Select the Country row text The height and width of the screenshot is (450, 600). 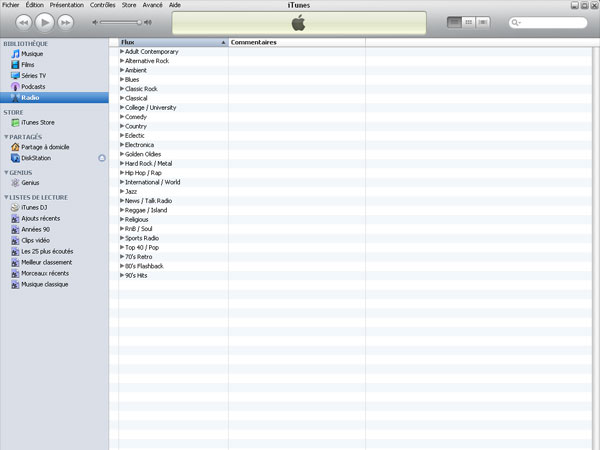[136, 126]
